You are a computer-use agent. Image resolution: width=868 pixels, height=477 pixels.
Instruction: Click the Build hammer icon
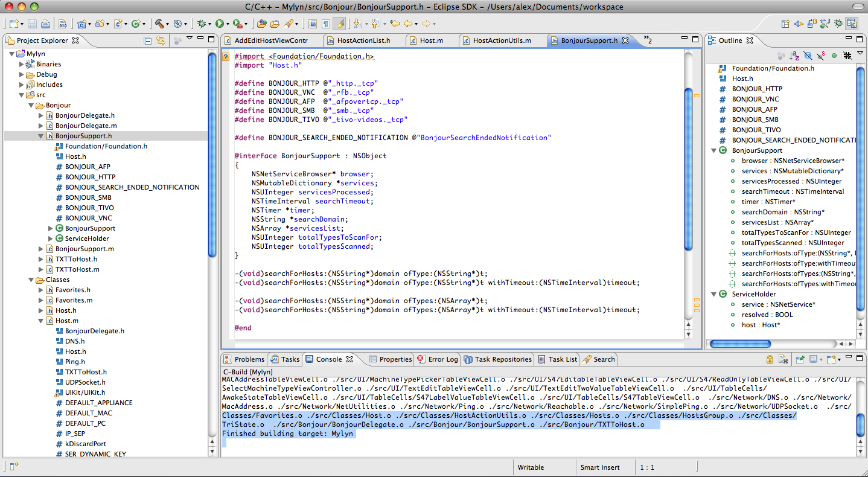point(159,24)
